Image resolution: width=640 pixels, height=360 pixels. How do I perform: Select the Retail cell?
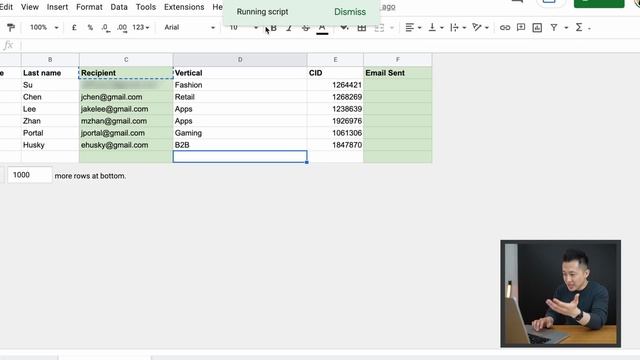[240, 97]
